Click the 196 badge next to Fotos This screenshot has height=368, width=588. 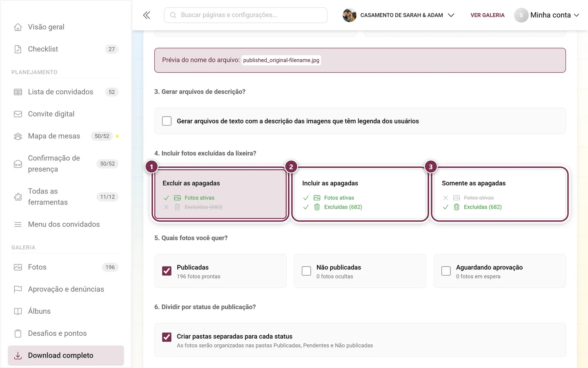click(110, 267)
